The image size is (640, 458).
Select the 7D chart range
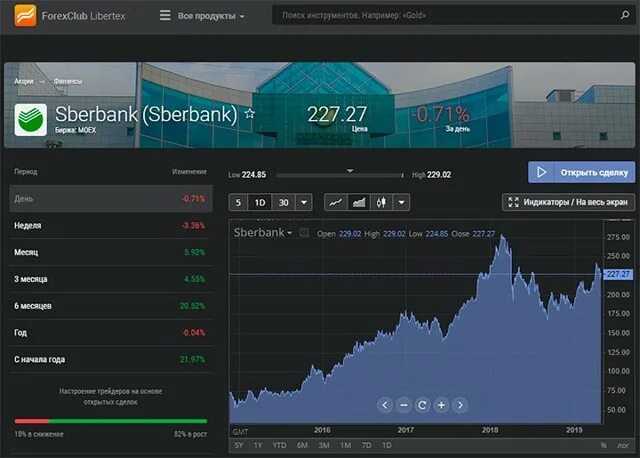(367, 445)
